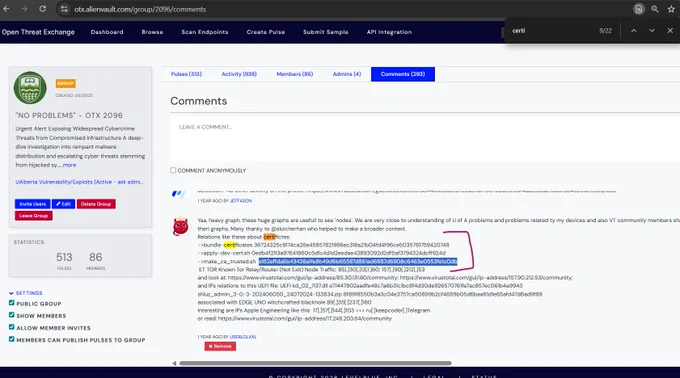Click the browser forward arrow
The height and width of the screenshot is (378, 680).
(x=24, y=9)
